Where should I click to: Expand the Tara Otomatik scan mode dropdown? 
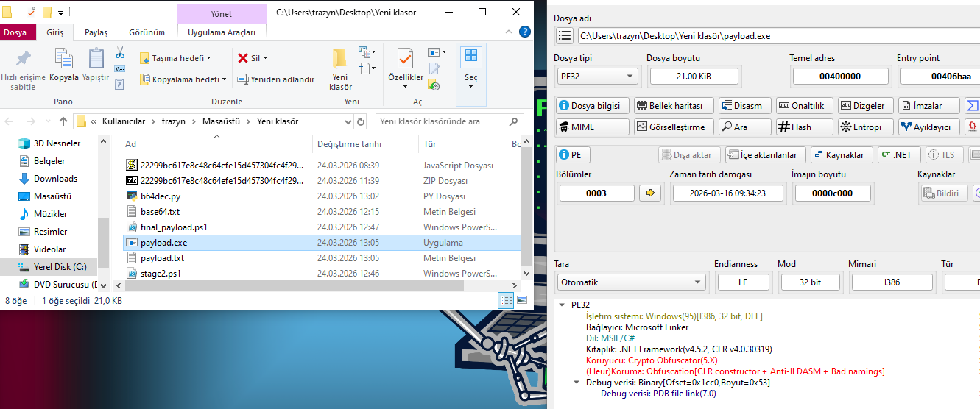[630, 282]
